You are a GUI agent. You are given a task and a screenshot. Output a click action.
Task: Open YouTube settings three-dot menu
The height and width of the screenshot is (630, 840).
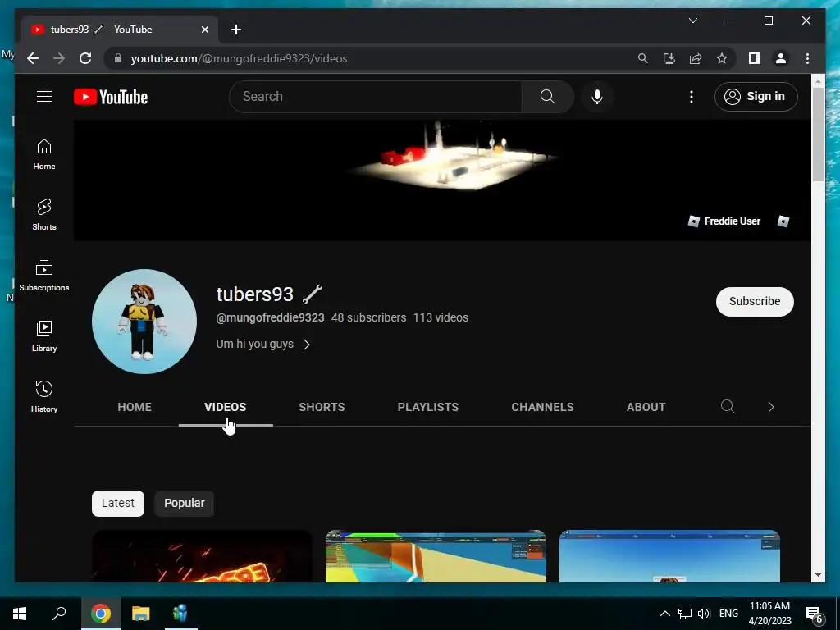point(691,97)
